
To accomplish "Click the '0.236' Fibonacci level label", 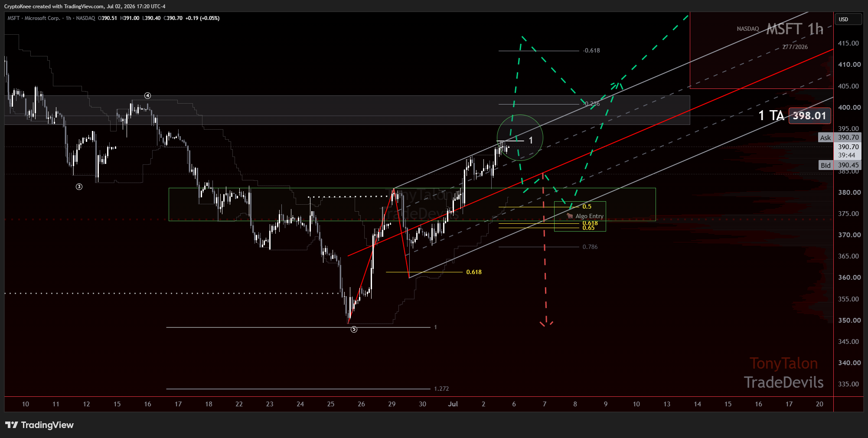I will [591, 104].
